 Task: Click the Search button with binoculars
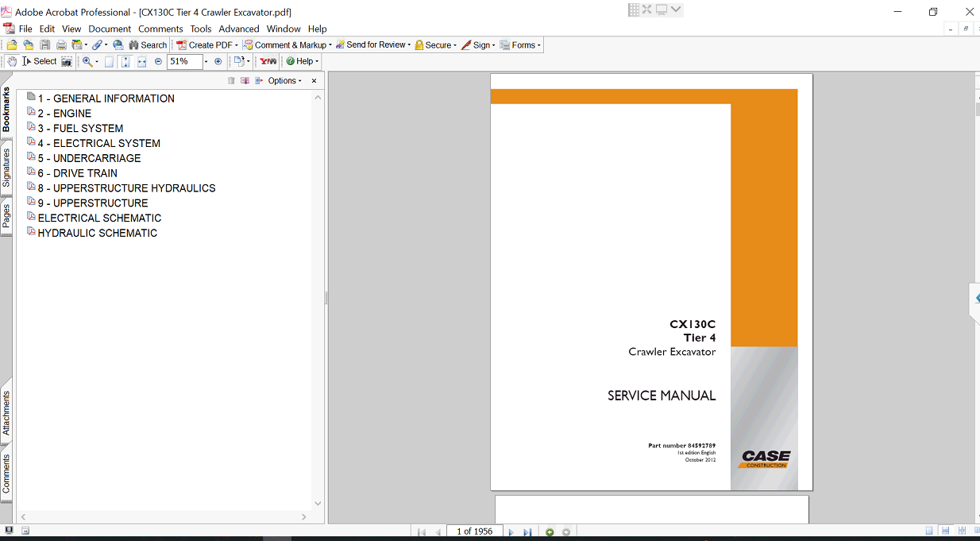pyautogui.click(x=148, y=45)
